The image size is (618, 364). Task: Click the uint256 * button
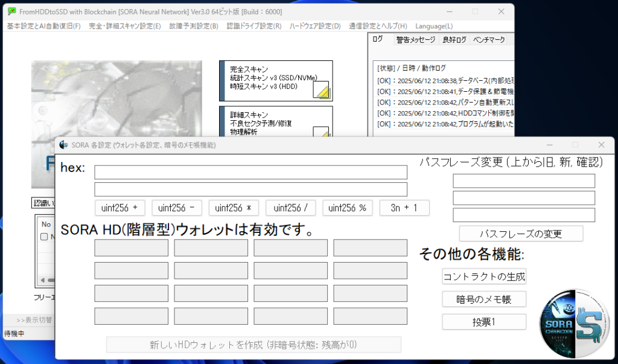click(234, 208)
